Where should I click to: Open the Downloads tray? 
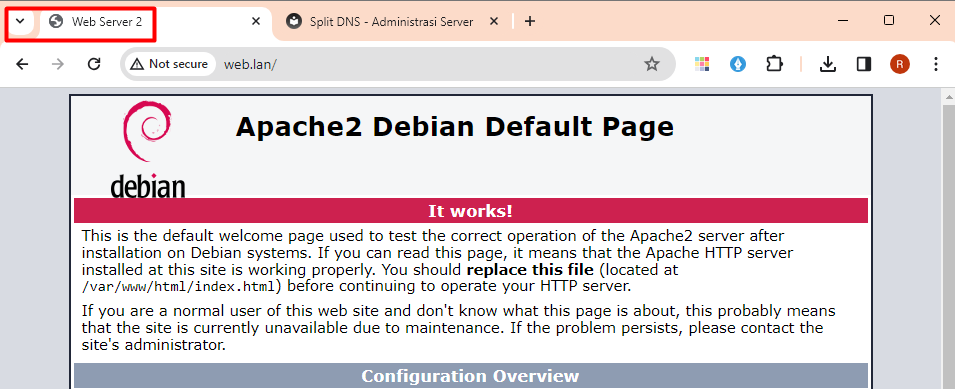(x=827, y=64)
